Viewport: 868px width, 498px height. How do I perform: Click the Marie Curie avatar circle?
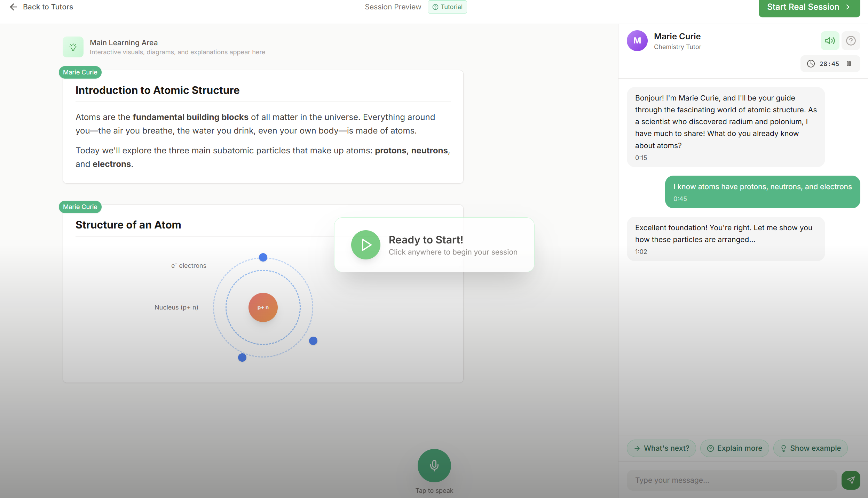pyautogui.click(x=637, y=41)
